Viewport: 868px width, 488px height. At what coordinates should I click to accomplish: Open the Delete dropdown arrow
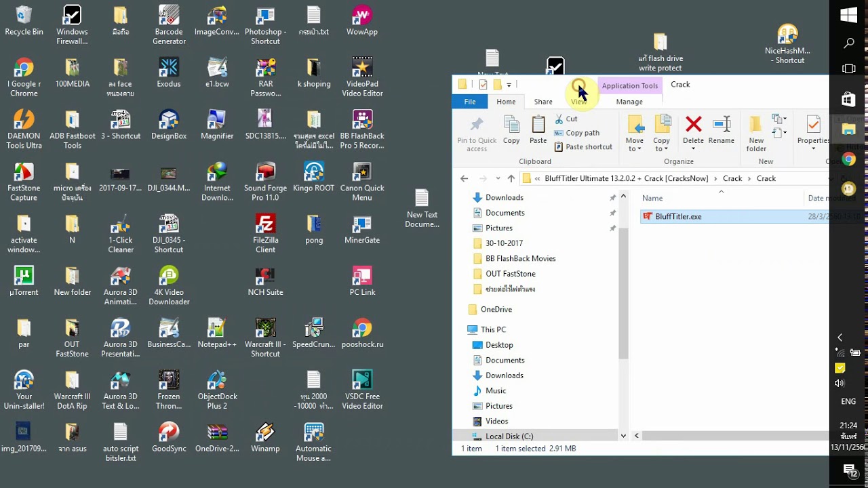(693, 148)
